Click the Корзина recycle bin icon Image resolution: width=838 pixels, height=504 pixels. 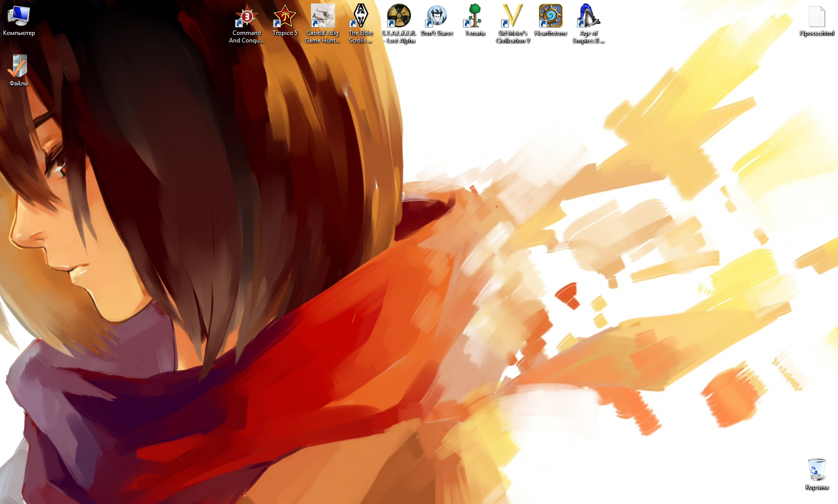816,470
